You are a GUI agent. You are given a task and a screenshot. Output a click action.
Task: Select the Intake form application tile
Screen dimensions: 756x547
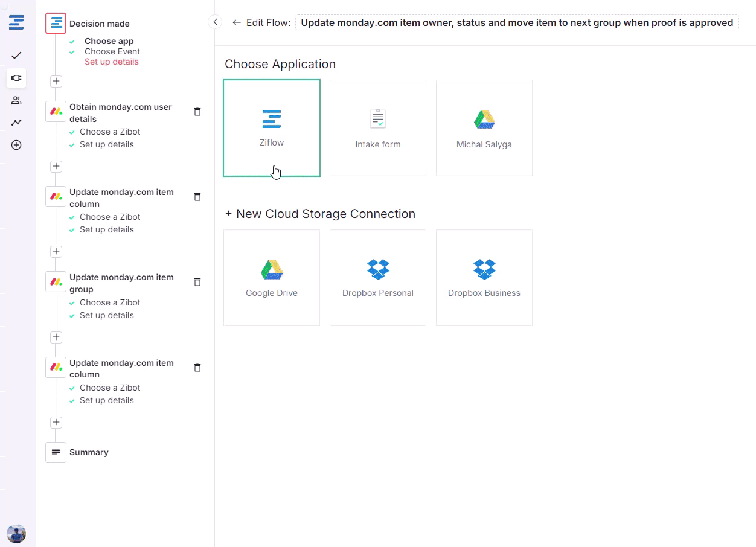[x=378, y=128]
